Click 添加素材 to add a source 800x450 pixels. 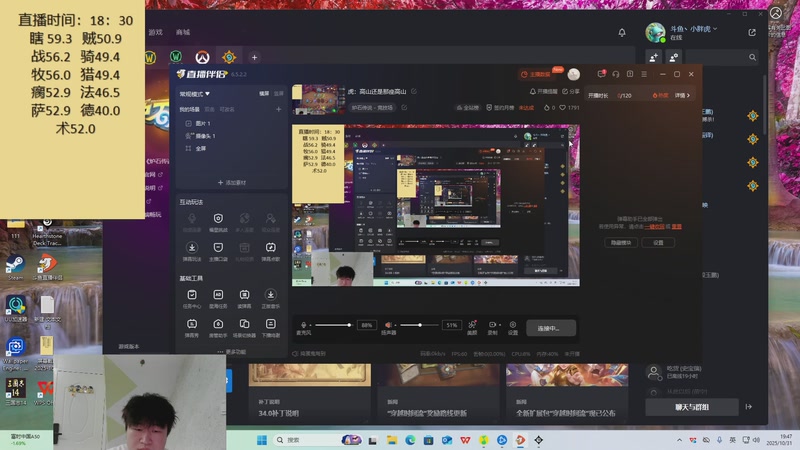pyautogui.click(x=232, y=182)
